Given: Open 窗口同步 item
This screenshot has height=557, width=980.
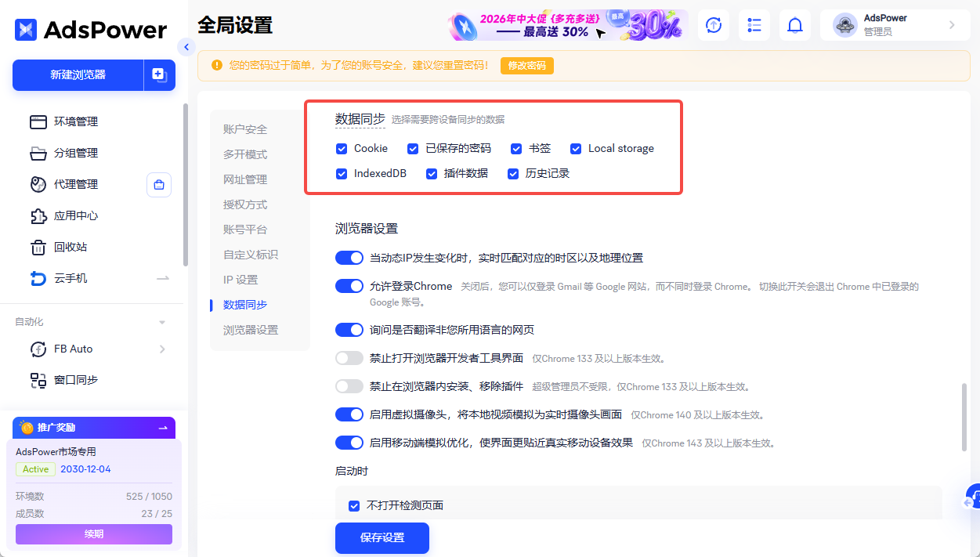Looking at the screenshot, I should [x=76, y=380].
